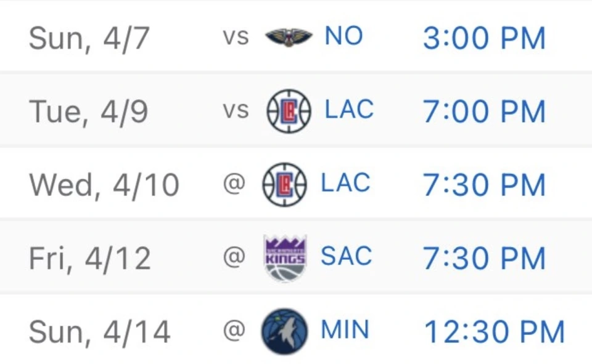Open the MIN team link
This screenshot has width=592, height=364.
pyautogui.click(x=345, y=330)
